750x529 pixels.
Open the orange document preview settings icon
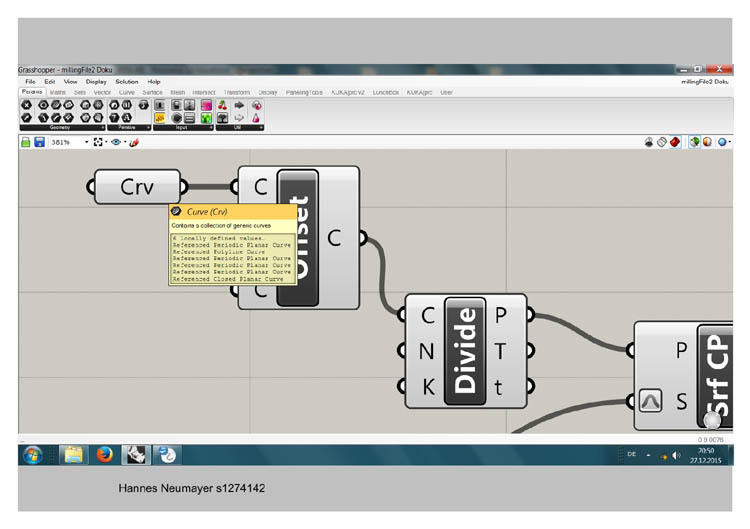[x=707, y=142]
